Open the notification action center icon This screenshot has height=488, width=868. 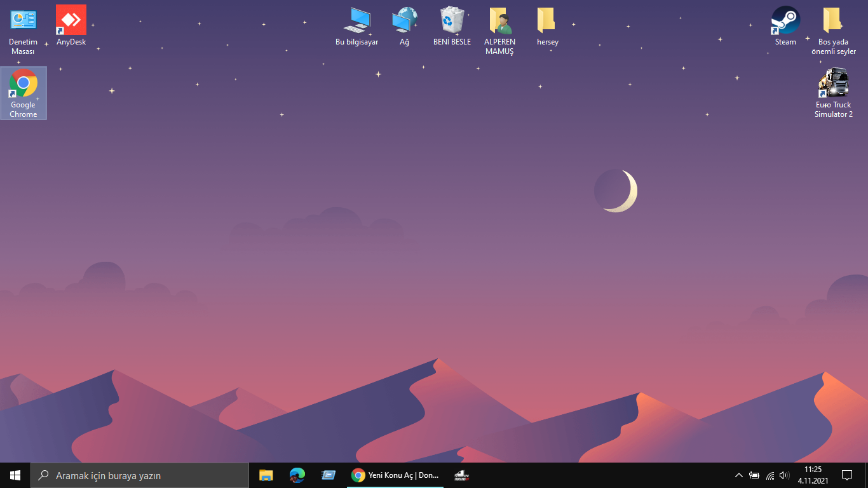click(x=846, y=475)
